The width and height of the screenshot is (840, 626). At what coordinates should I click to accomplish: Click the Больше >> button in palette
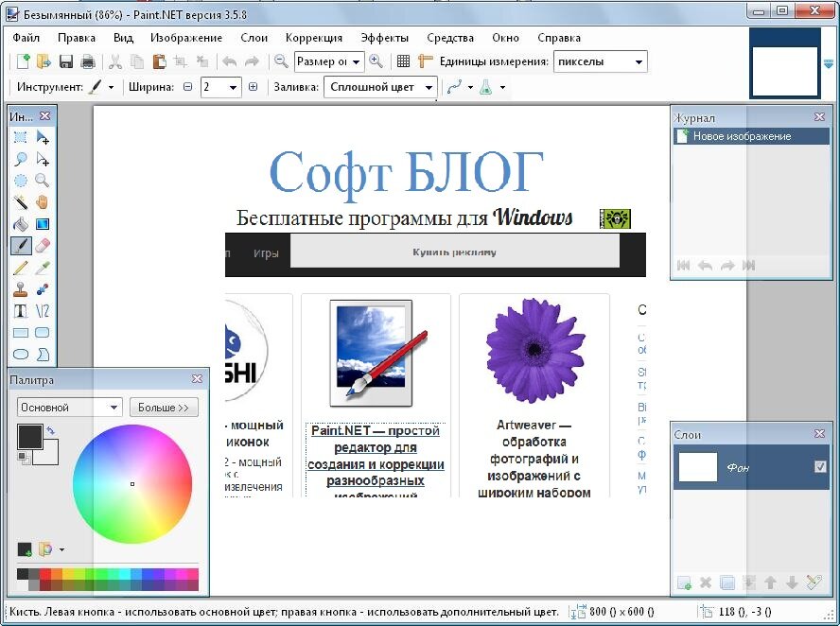pos(164,408)
